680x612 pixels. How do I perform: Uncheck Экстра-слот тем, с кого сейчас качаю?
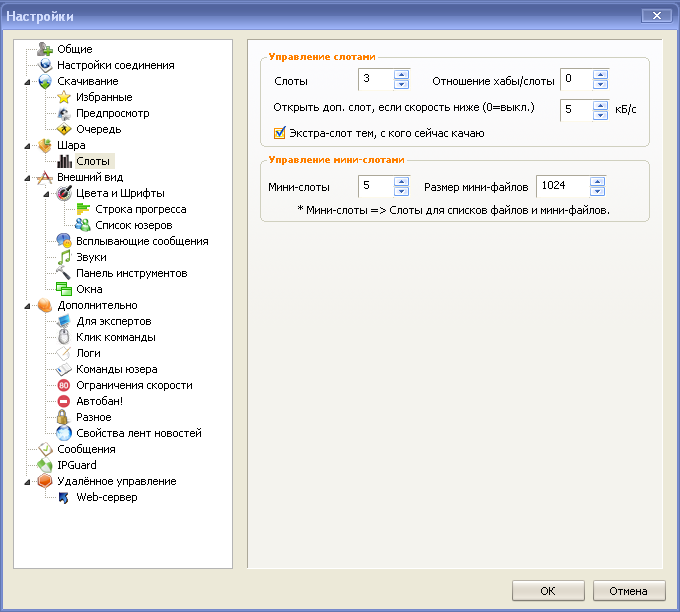point(280,133)
